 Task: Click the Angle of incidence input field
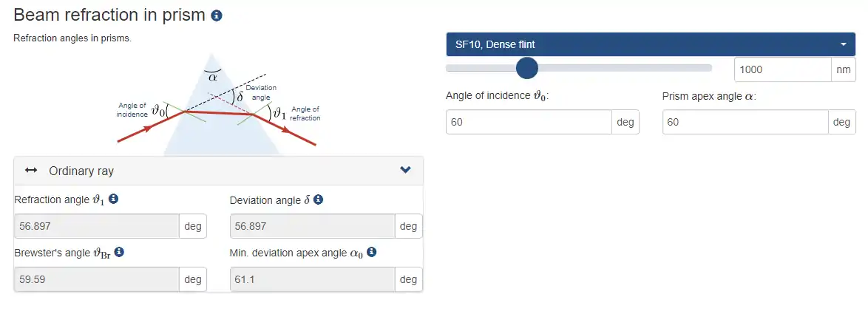tap(529, 122)
